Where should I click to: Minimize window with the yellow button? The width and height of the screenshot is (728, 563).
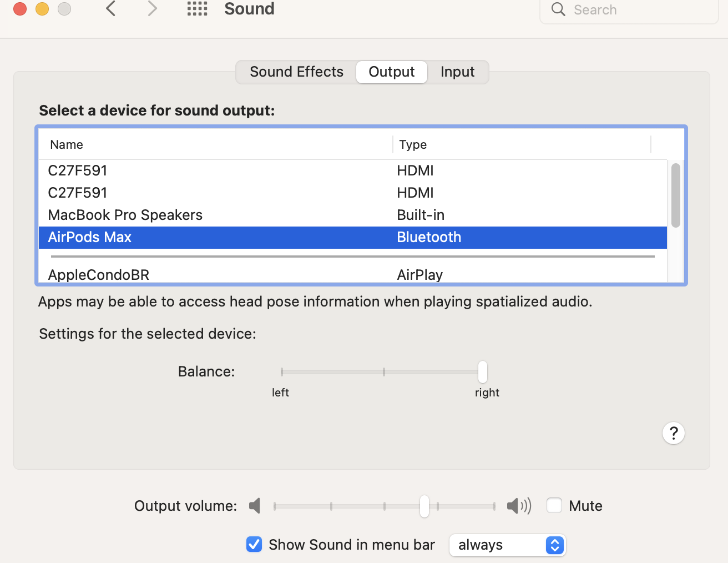[x=42, y=9]
